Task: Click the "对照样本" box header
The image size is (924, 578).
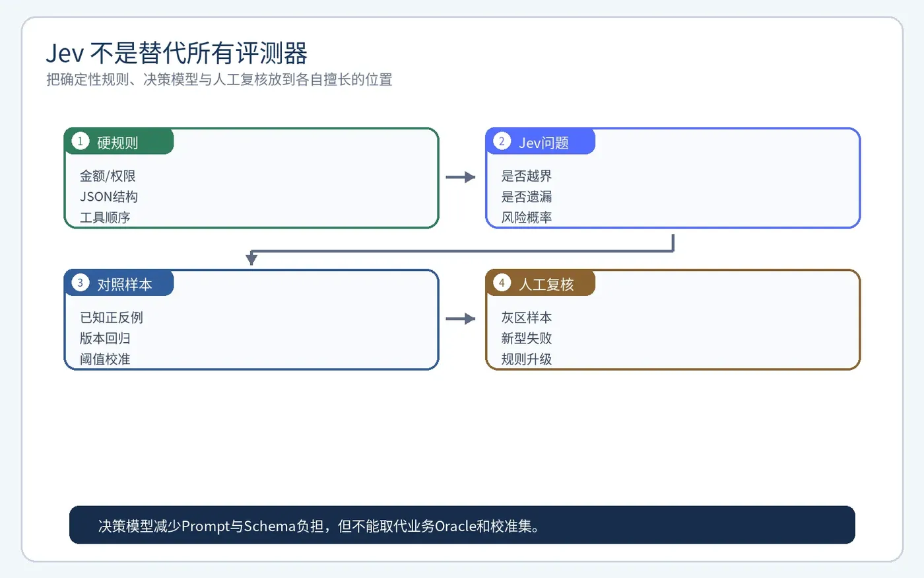Action: click(x=119, y=283)
